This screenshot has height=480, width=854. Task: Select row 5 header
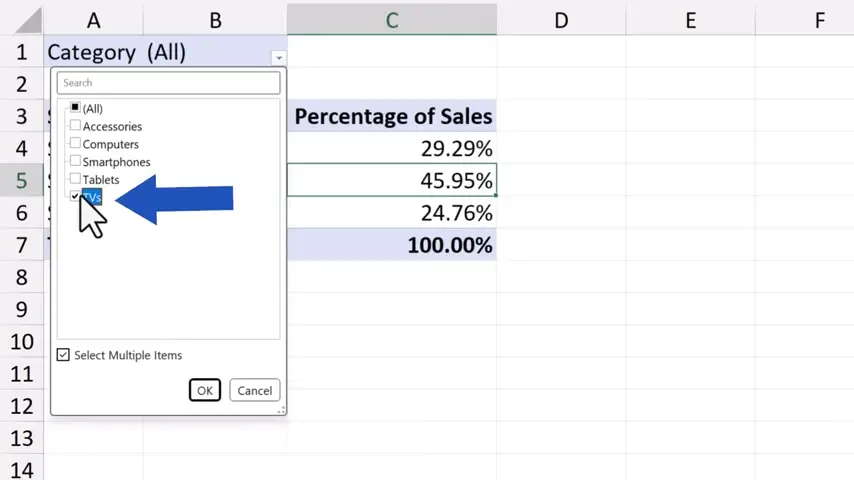tap(21, 181)
